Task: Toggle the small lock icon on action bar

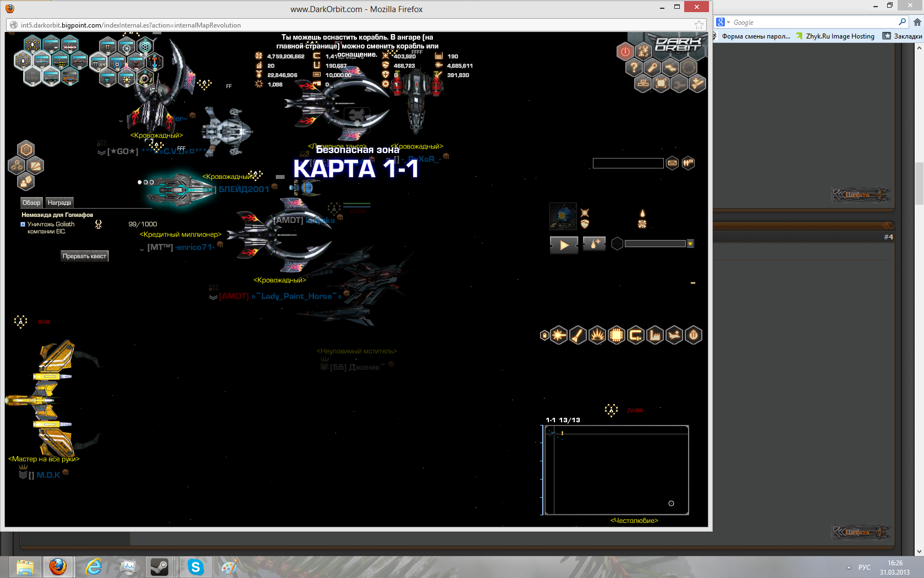Action: pyautogui.click(x=544, y=335)
